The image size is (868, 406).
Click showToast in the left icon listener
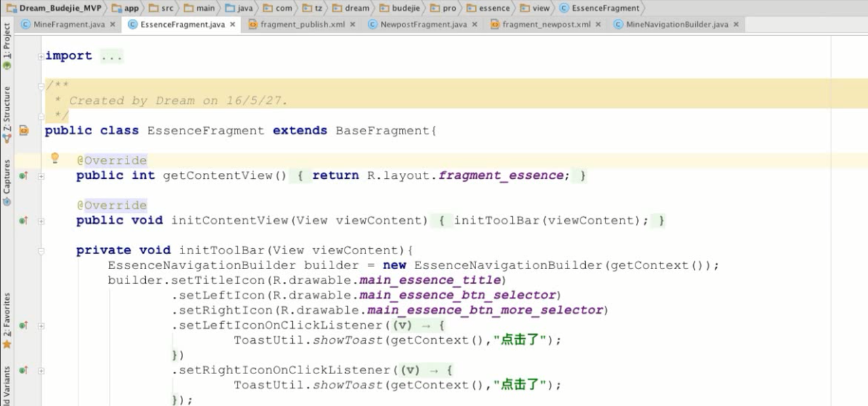(x=348, y=340)
